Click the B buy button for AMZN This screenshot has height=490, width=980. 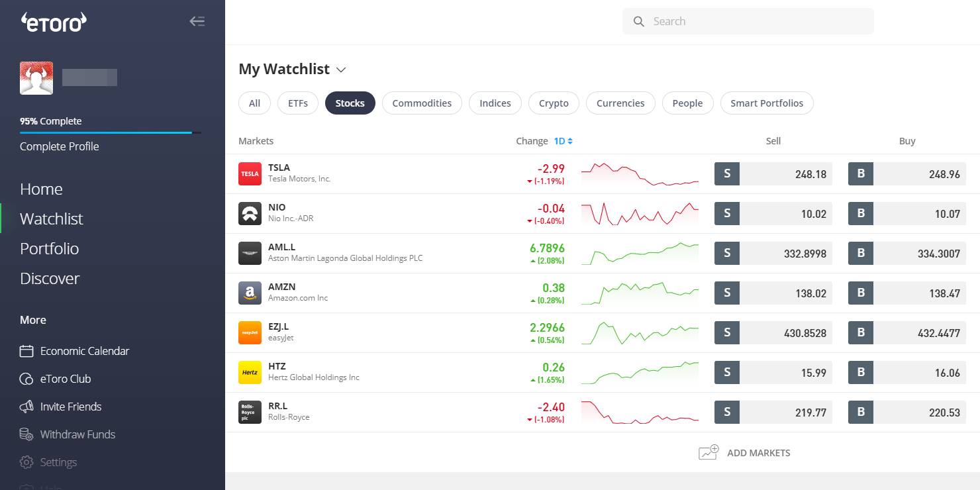[x=861, y=293]
